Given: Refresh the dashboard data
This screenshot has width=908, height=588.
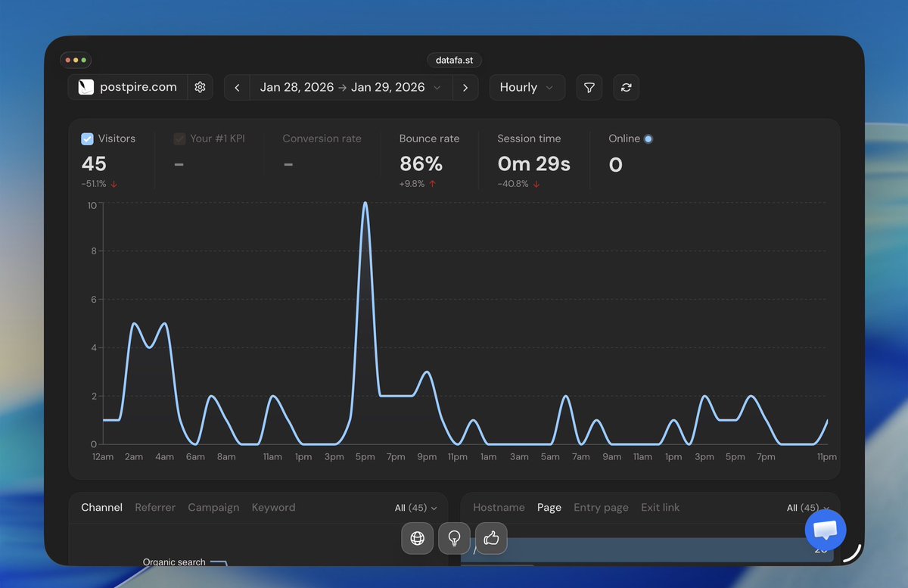Looking at the screenshot, I should [626, 87].
